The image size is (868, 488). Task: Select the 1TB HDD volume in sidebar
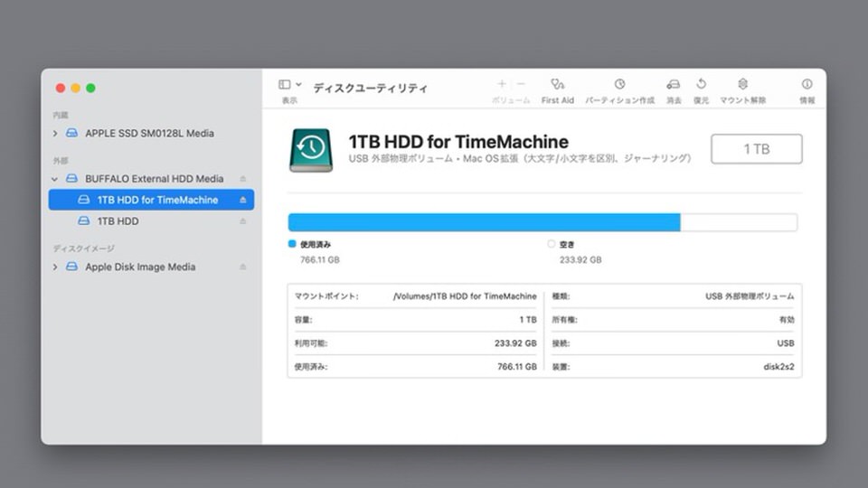(118, 221)
